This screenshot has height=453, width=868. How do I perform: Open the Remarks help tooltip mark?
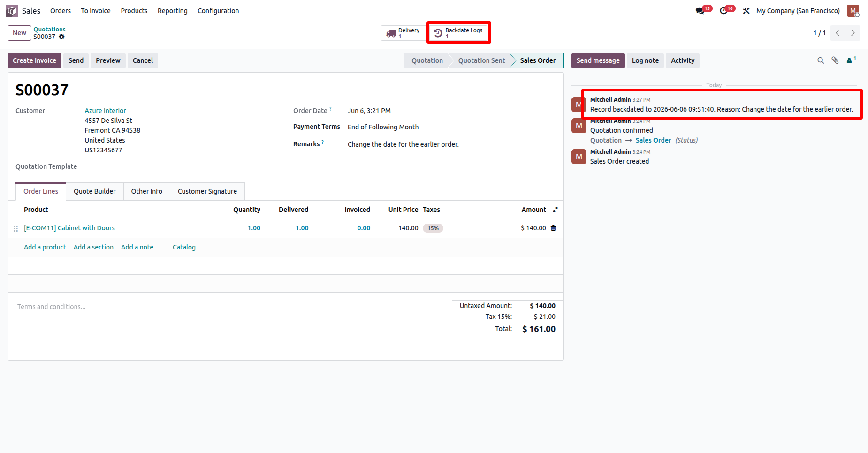click(x=322, y=142)
